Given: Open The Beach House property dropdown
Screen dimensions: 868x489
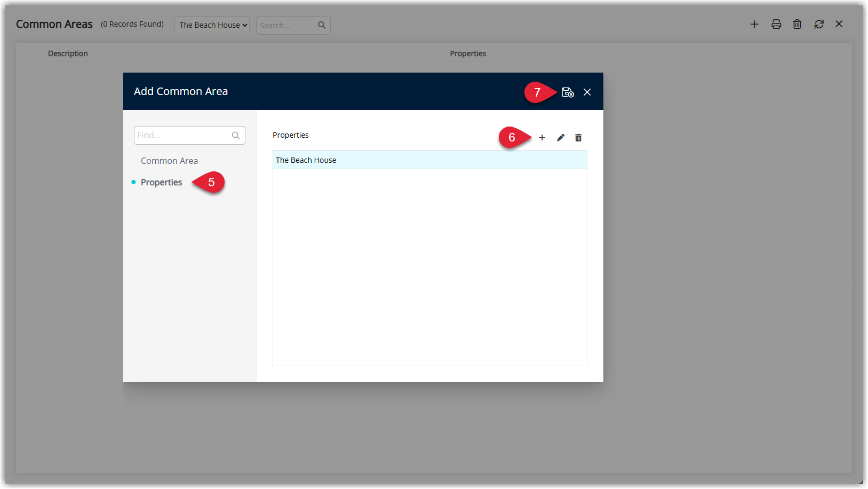Looking at the screenshot, I should click(212, 25).
